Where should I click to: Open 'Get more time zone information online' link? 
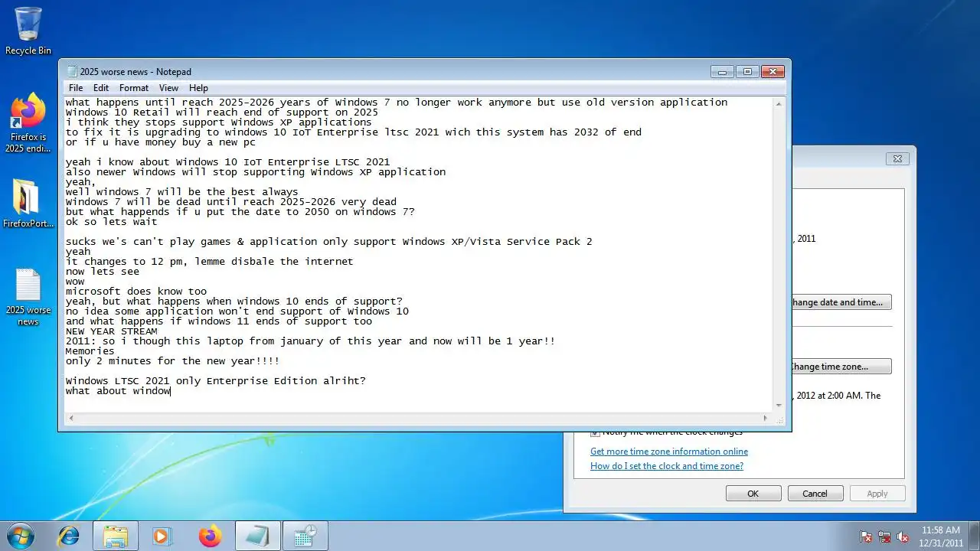[x=669, y=452]
